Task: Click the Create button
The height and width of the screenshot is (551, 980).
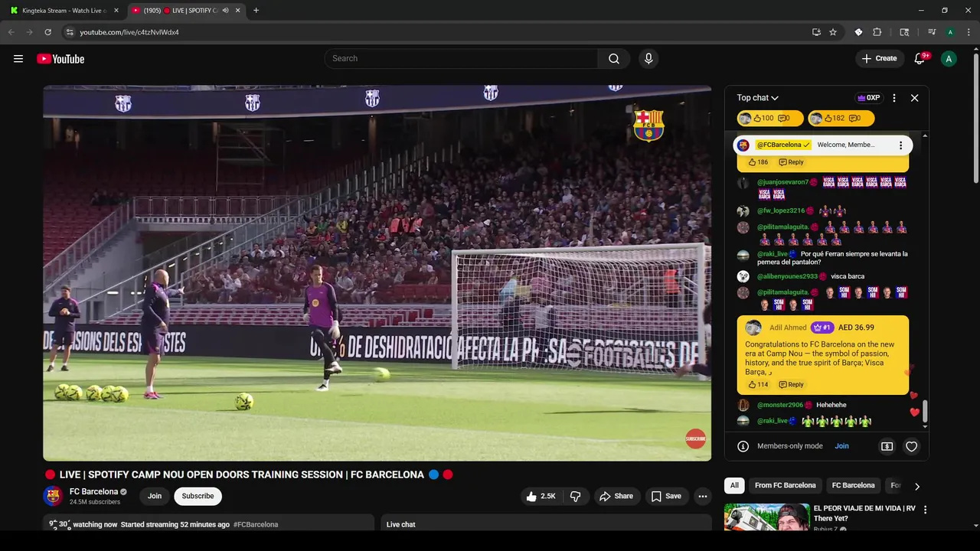Action: (879, 59)
